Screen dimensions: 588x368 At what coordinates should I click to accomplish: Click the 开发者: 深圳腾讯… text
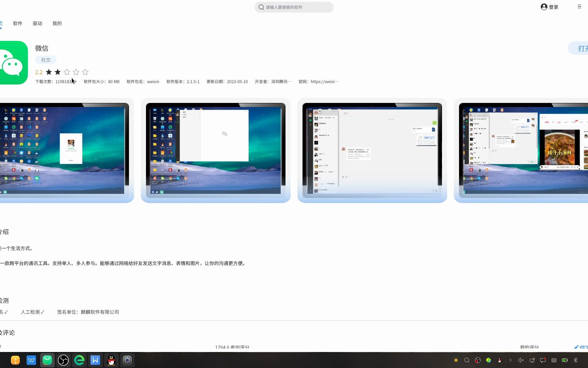coord(273,82)
